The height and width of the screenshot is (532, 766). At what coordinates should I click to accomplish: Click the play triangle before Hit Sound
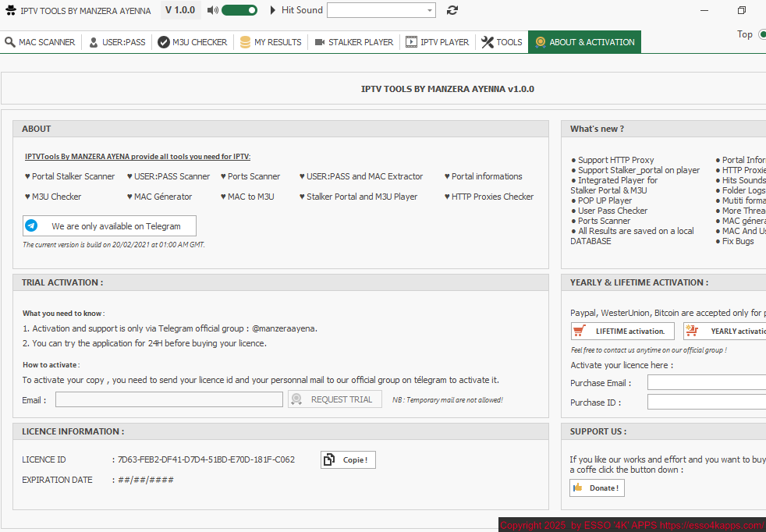tap(272, 10)
